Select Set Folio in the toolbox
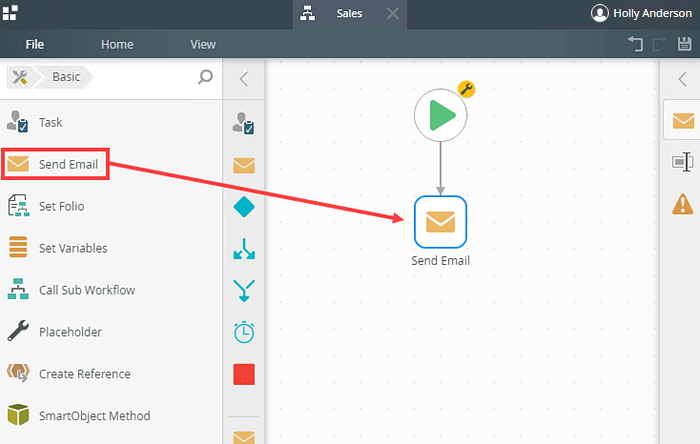Viewport: 700px width, 444px height. (x=111, y=206)
